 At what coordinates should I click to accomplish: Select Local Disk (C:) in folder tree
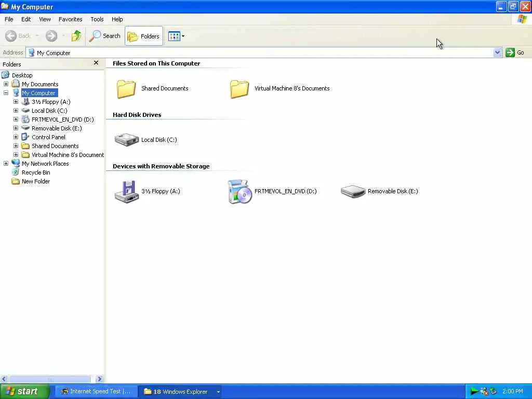49,111
